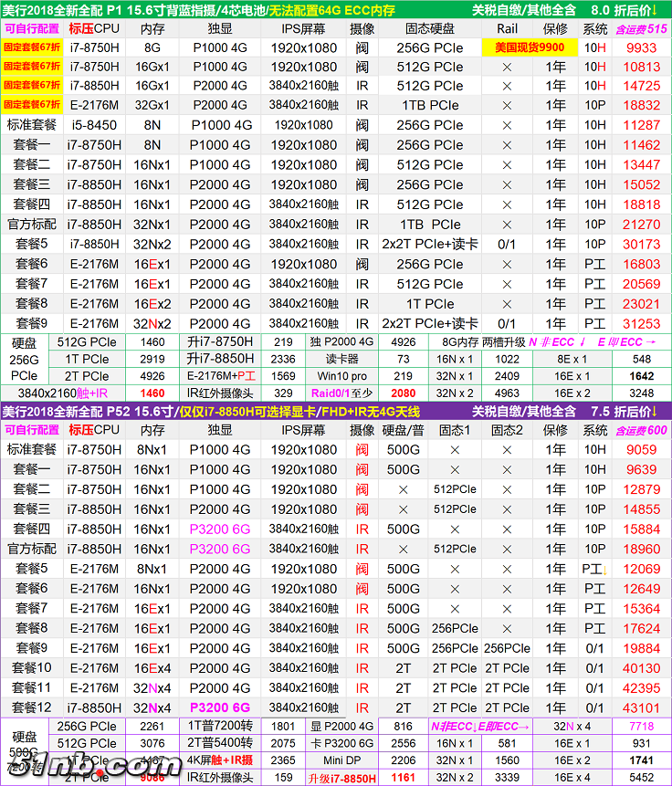Click the 含运费600 header cell
Image resolution: width=672 pixels, height=786 pixels.
pos(641,430)
